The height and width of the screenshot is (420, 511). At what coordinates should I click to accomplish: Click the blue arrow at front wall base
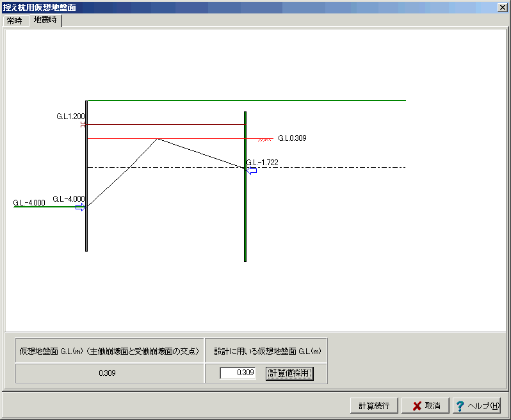tap(80, 207)
